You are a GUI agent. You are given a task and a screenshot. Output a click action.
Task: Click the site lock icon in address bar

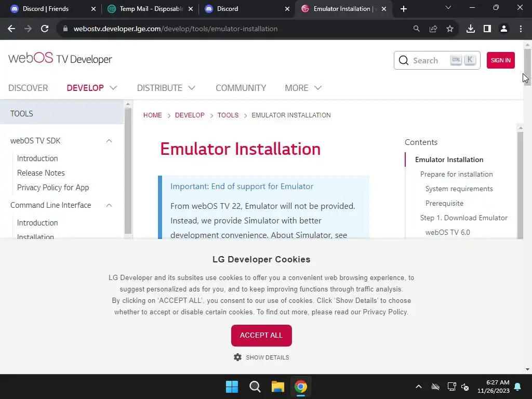65,29
